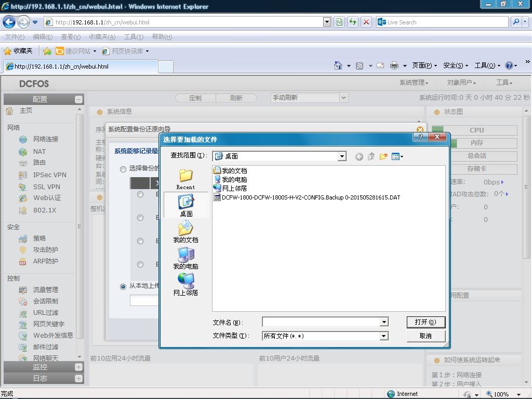
Task: Click IE stop loading button
Action: [366, 22]
